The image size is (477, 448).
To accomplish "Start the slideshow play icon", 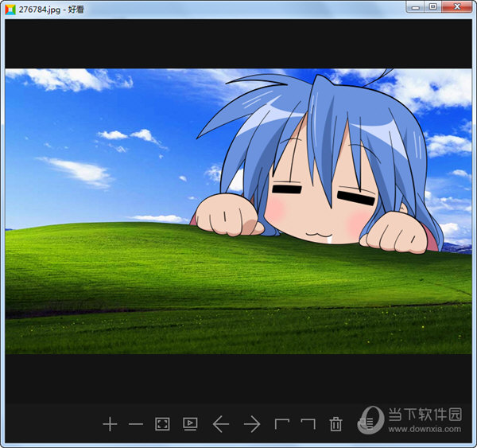I will (x=190, y=423).
